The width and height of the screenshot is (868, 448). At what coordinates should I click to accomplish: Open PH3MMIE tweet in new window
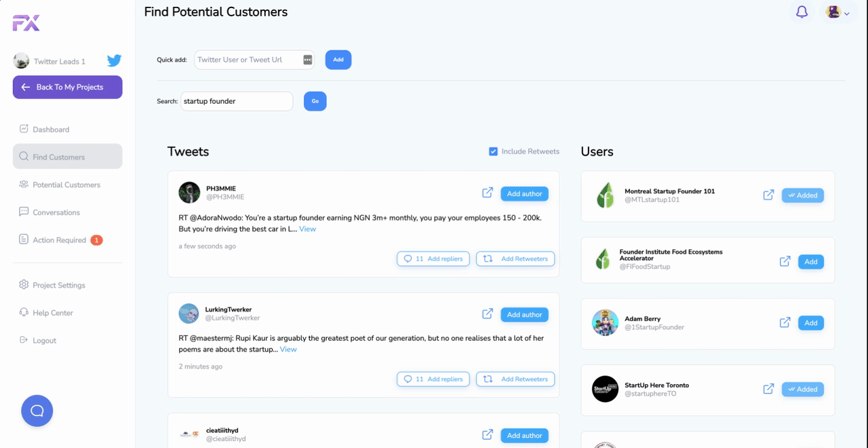pos(488,193)
